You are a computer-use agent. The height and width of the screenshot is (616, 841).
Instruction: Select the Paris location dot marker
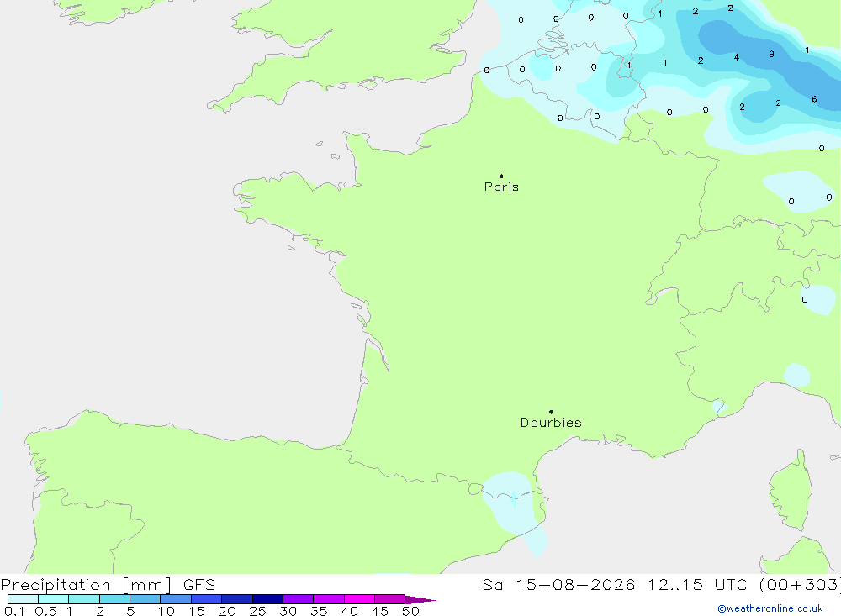501,176
